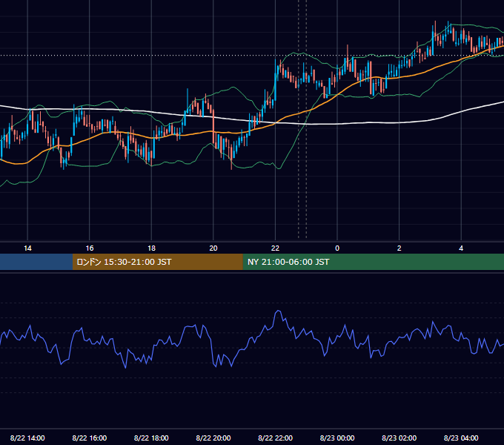Click the 8/22 14:00 date label

pyautogui.click(x=27, y=438)
